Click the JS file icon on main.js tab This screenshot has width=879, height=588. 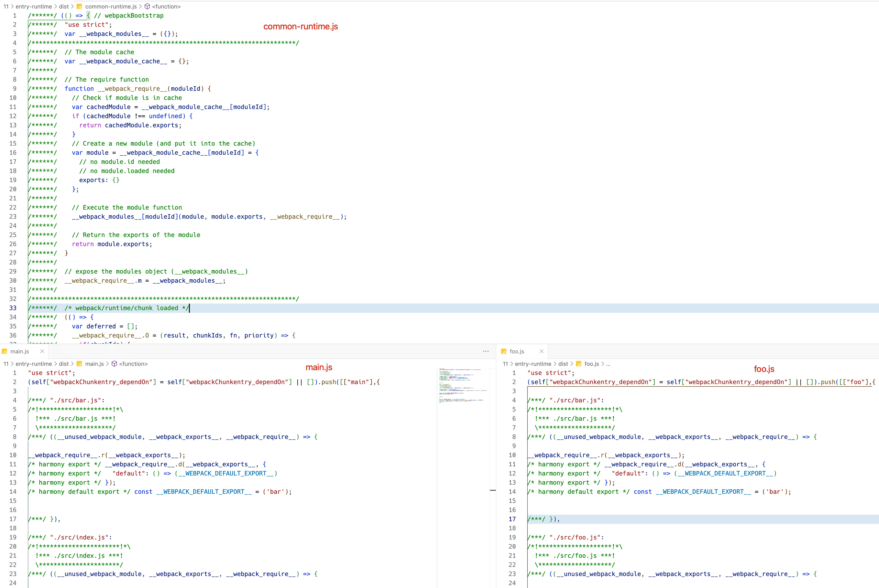(x=5, y=352)
